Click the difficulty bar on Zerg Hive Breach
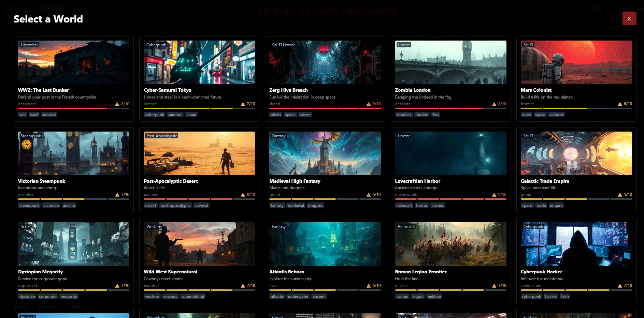The height and width of the screenshot is (318, 644). (325, 108)
